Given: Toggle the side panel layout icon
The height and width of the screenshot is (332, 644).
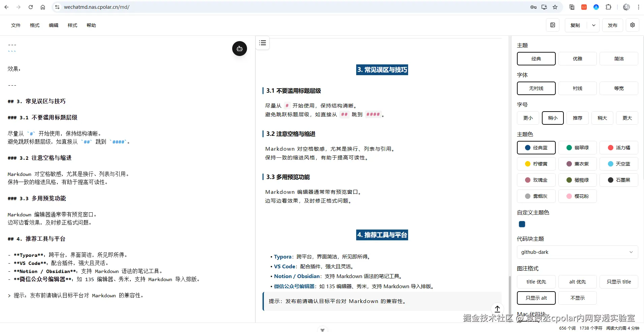Looking at the screenshot, I should (553, 25).
